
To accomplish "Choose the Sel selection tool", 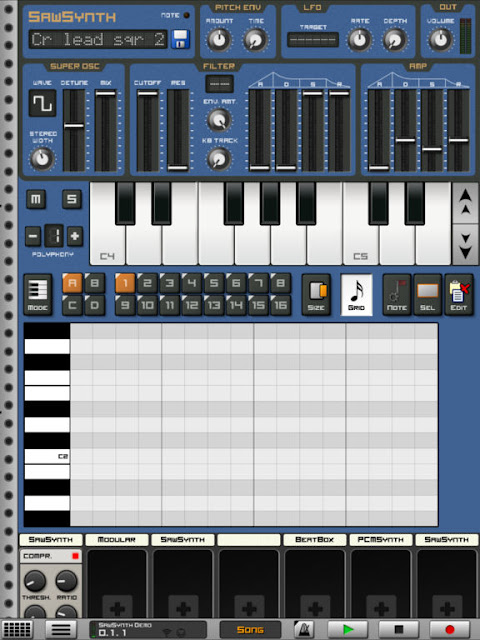I will pyautogui.click(x=427, y=295).
